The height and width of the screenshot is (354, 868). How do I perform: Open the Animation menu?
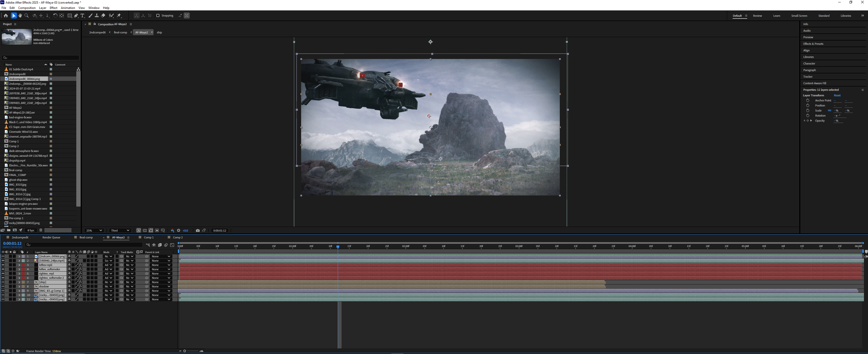pyautogui.click(x=68, y=8)
